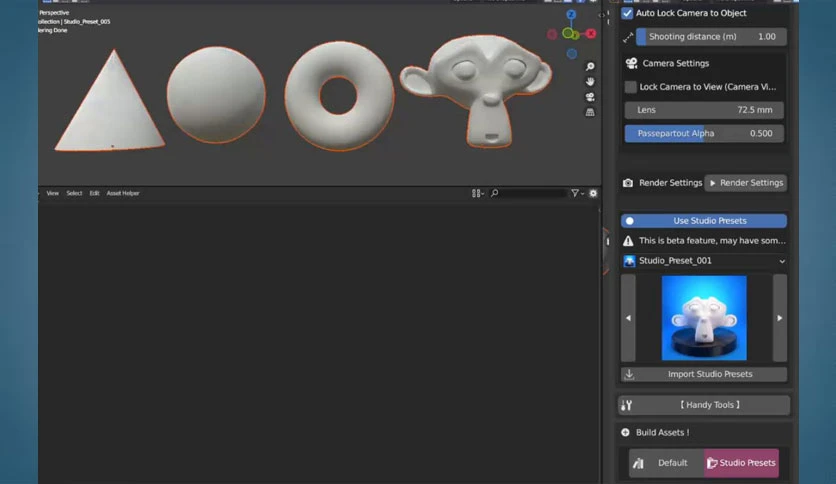The width and height of the screenshot is (836, 484).
Task: Click the Lens 72.5 mm field
Action: point(704,110)
